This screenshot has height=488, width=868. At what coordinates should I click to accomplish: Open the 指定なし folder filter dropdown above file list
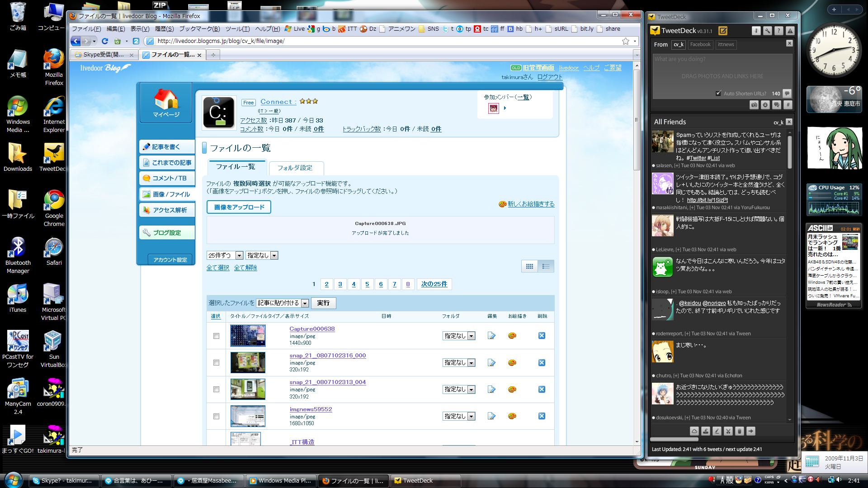click(x=262, y=256)
